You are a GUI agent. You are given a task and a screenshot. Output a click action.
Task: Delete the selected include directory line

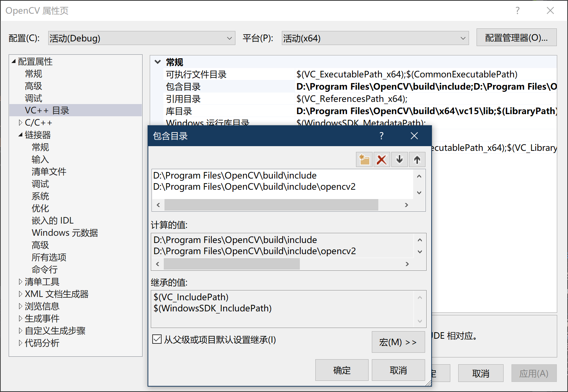[382, 159]
